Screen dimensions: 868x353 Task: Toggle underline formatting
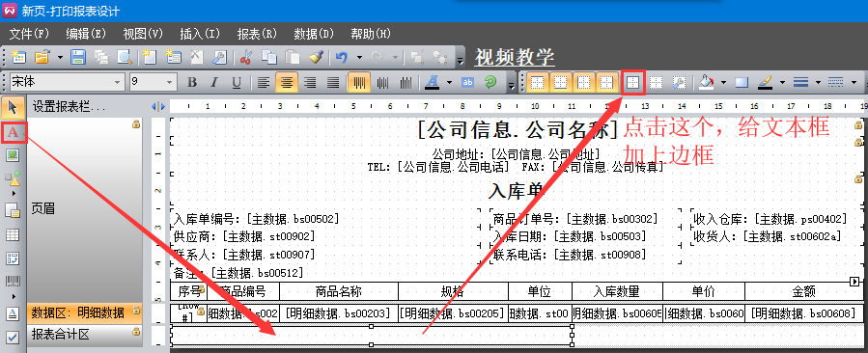pos(237,82)
